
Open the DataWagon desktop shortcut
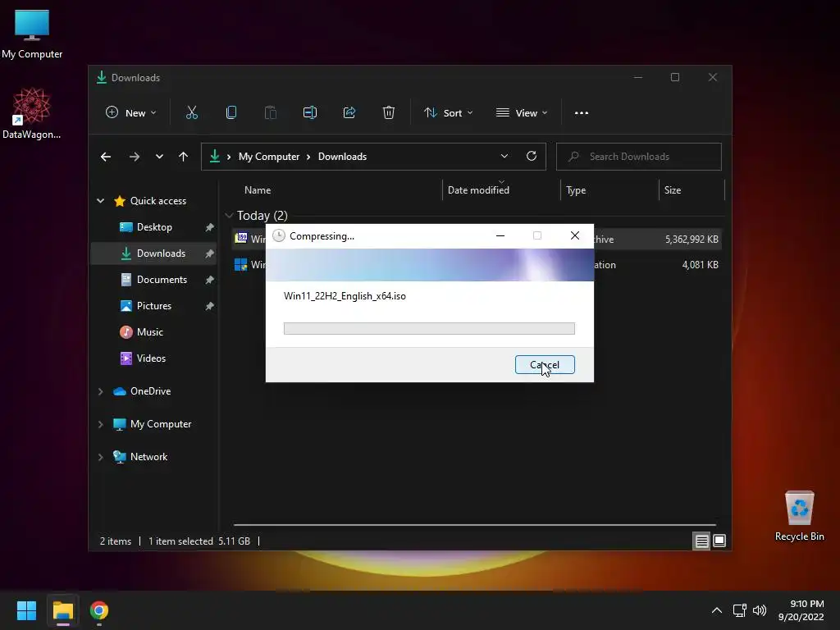32,113
